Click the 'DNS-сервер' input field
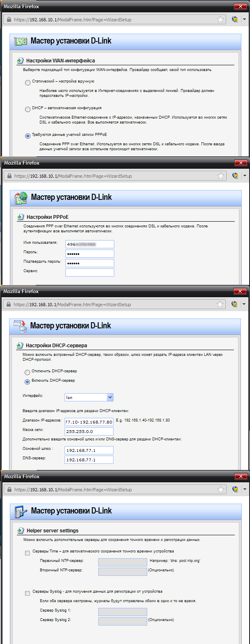 point(89,460)
